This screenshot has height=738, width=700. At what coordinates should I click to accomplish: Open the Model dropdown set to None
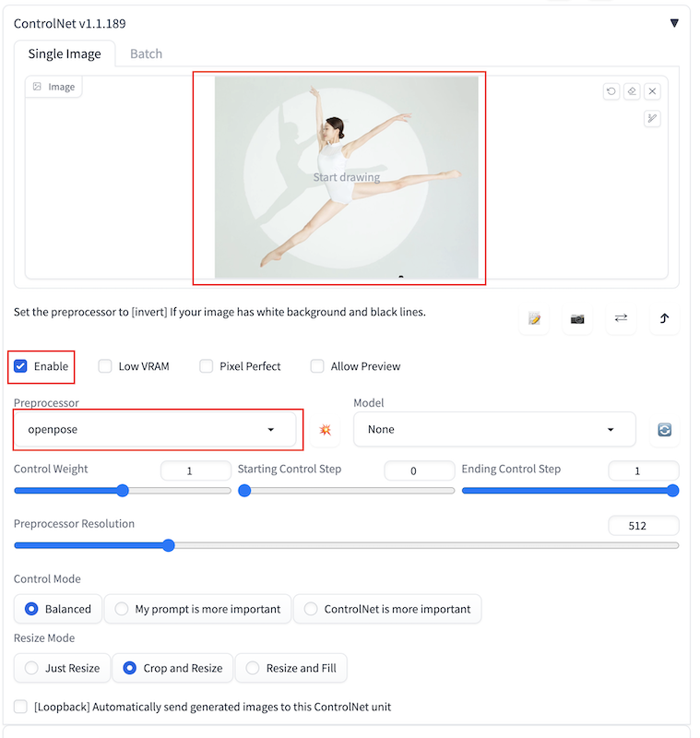click(x=494, y=430)
